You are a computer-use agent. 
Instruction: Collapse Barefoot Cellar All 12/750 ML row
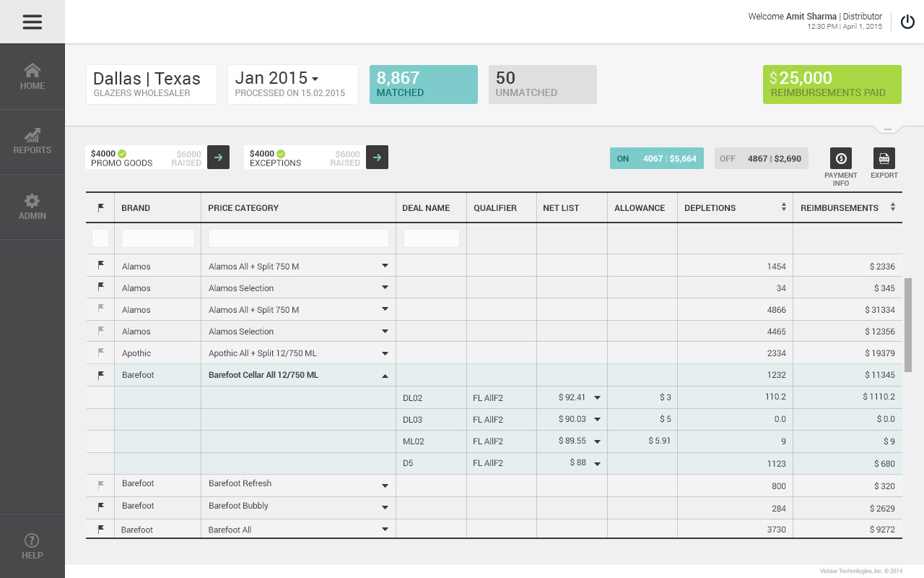[x=385, y=376]
